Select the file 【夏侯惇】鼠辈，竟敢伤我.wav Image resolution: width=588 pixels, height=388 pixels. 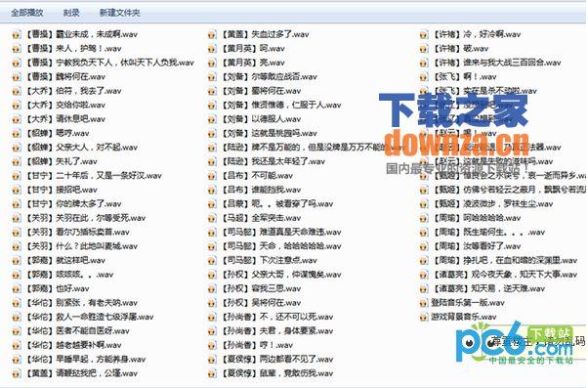[271, 373]
